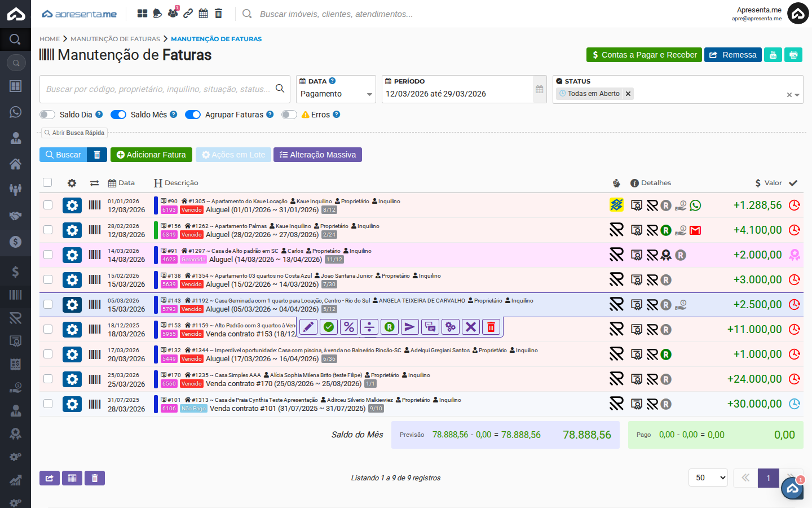Enable the Saldo Dia toggle
812x508 pixels.
[47, 115]
